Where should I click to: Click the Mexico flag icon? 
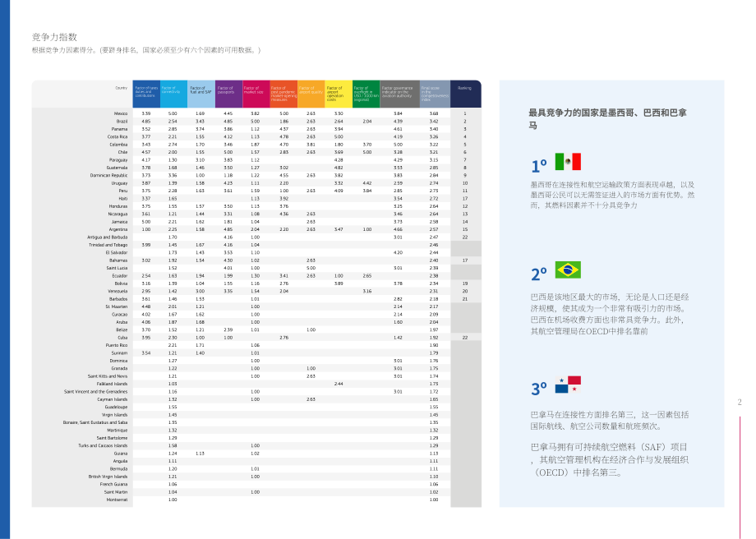pos(568,162)
